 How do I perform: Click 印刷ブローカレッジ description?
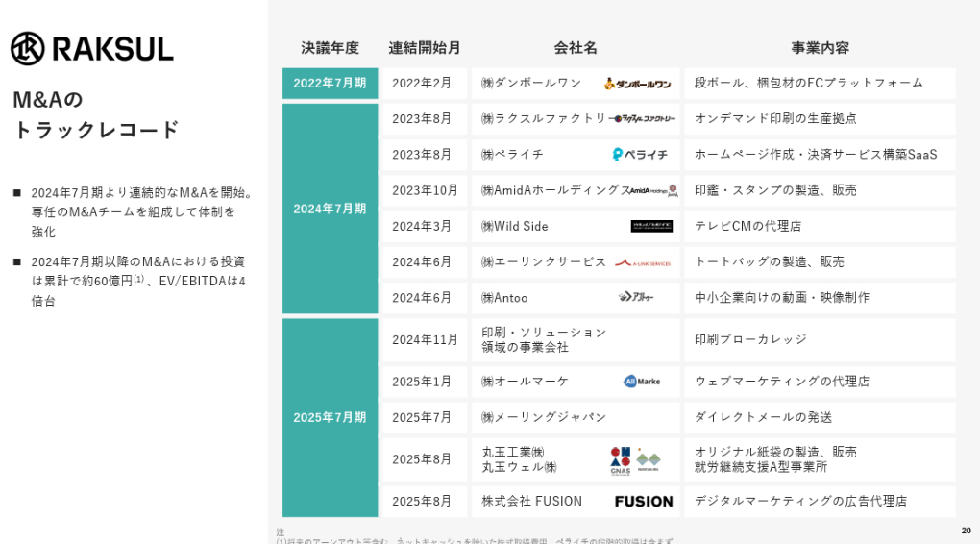pyautogui.click(x=750, y=339)
